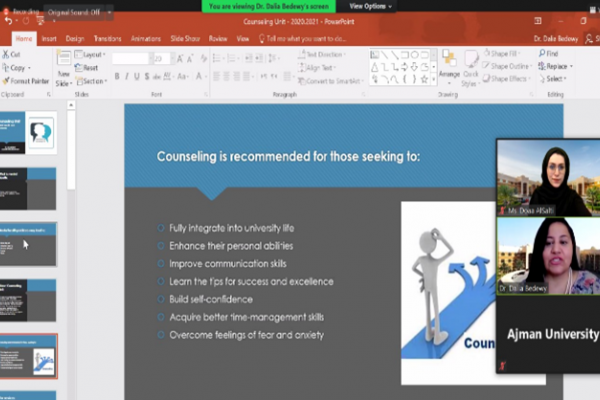Expand the View Options dropdown
This screenshot has width=600, height=400.
point(368,6)
